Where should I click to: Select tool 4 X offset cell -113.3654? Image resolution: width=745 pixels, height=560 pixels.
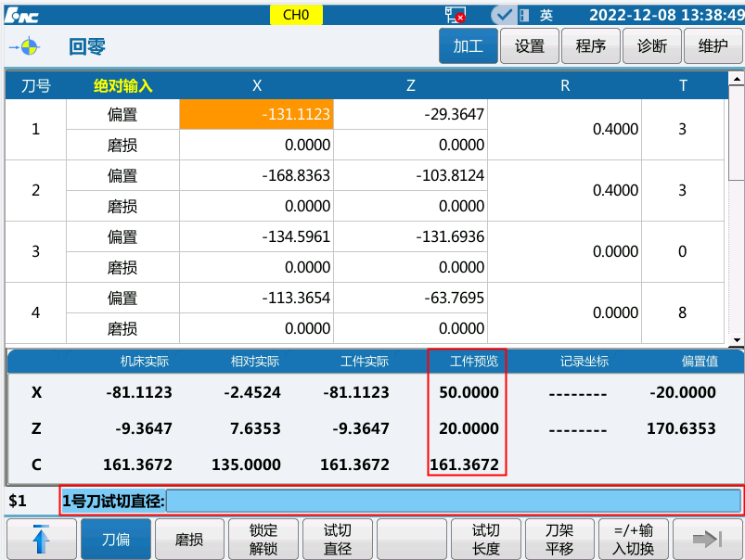click(257, 298)
